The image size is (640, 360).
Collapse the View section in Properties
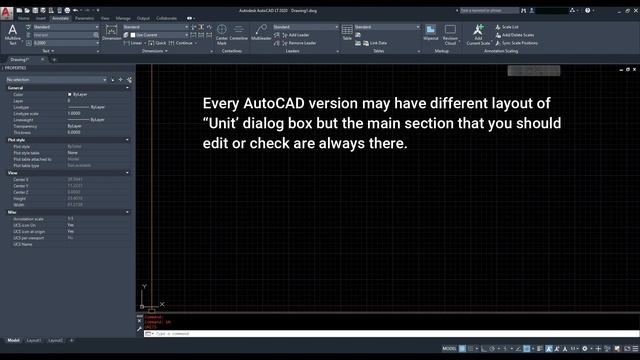point(127,173)
